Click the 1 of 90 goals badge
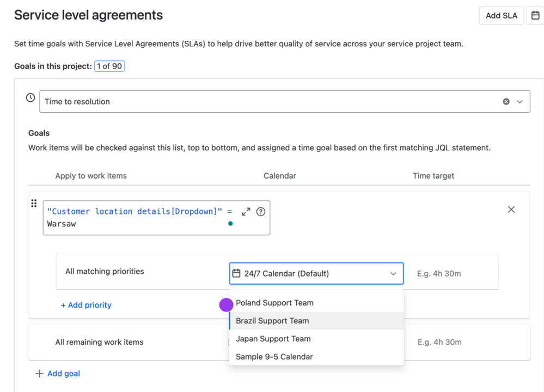 tap(109, 66)
